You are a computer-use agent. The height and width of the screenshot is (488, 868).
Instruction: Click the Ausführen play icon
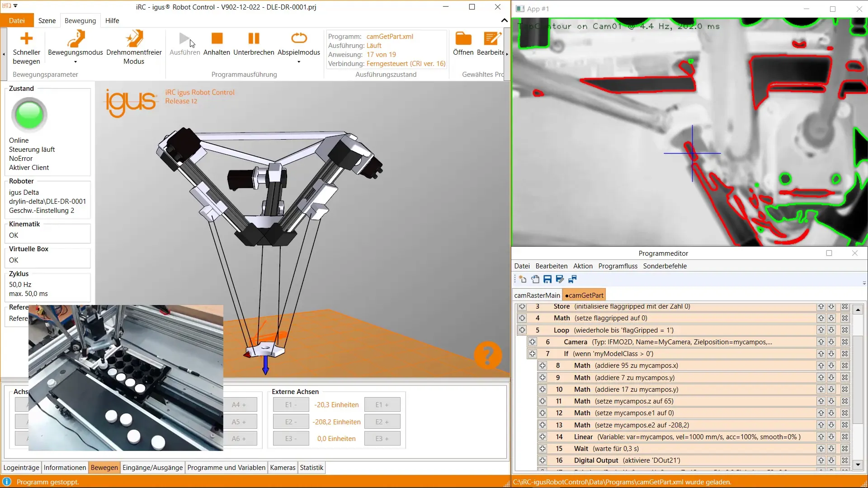tap(184, 39)
